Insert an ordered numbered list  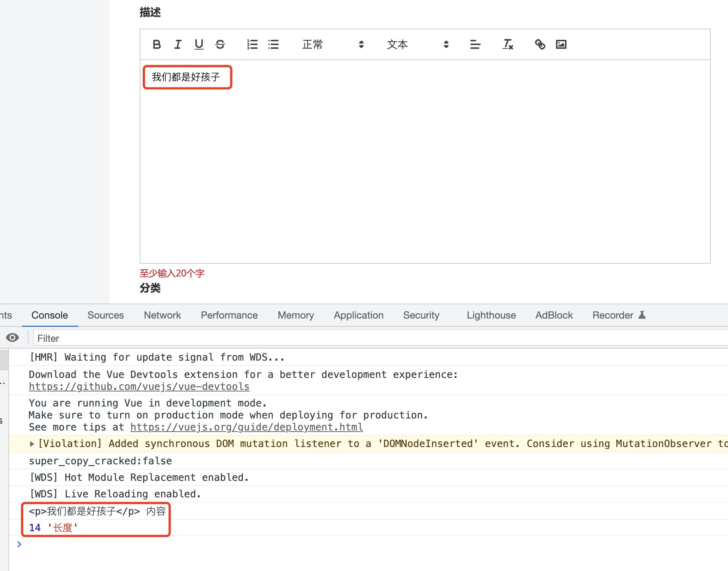pyautogui.click(x=252, y=45)
